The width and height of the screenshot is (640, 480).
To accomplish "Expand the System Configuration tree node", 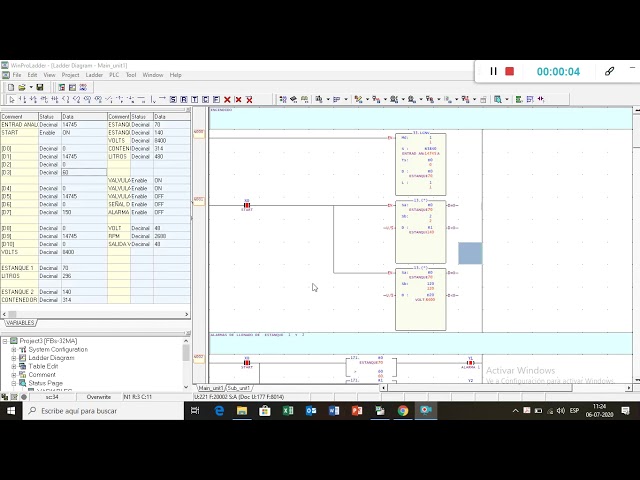I will tap(14, 350).
